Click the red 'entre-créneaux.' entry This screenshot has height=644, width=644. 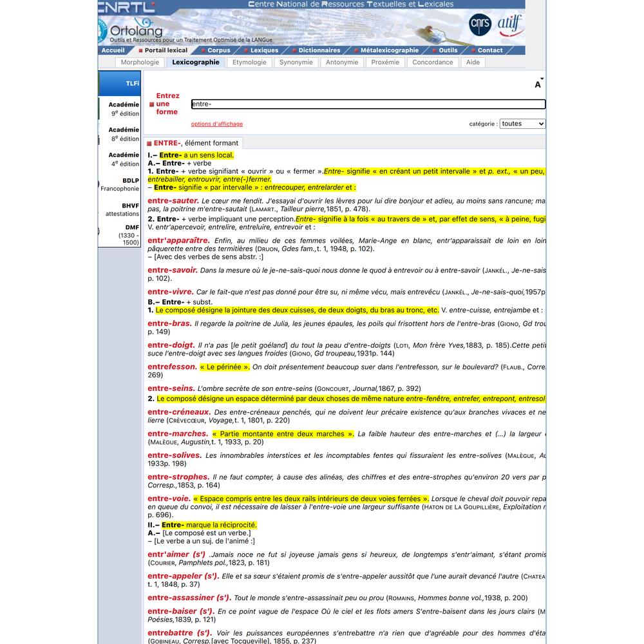(x=178, y=412)
